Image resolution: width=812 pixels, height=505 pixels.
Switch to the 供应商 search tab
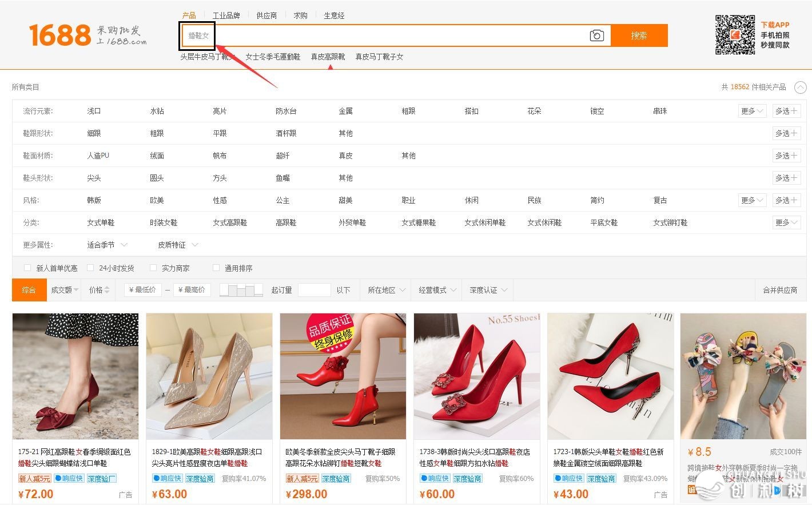[x=266, y=15]
